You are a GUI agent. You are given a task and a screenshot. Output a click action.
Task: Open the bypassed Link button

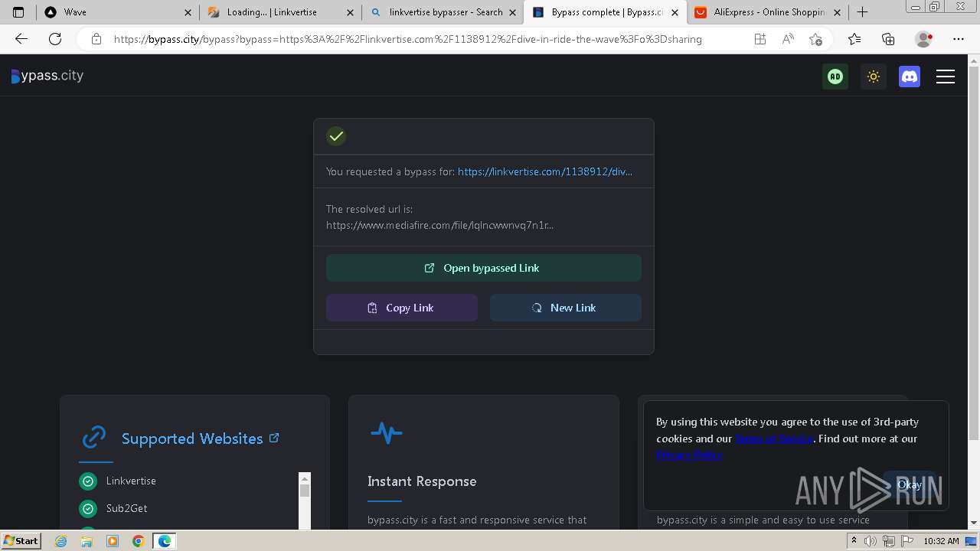[x=484, y=268]
